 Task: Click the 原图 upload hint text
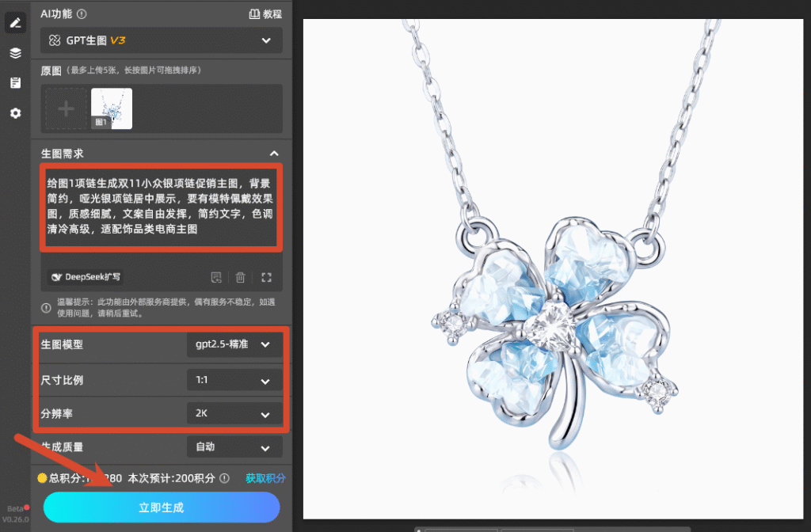click(134, 70)
